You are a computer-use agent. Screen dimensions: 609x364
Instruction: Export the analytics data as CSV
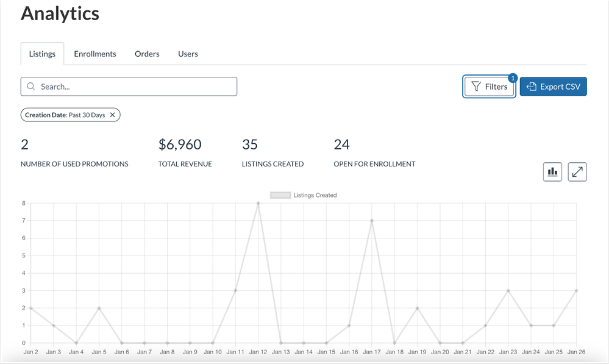tap(553, 87)
